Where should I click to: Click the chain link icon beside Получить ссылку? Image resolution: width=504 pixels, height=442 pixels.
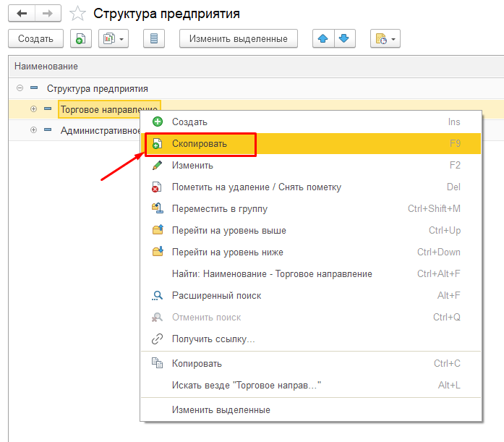[157, 339]
